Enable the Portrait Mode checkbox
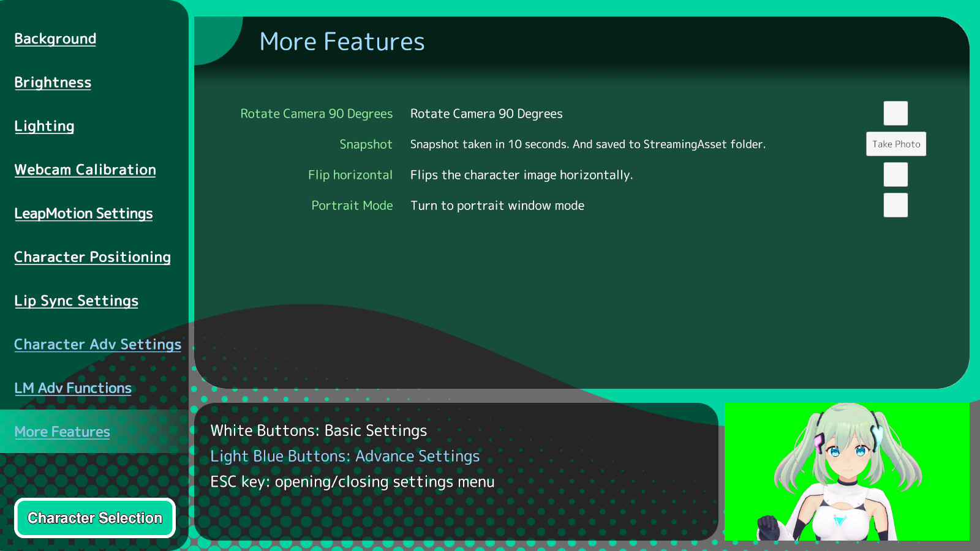 (x=895, y=205)
